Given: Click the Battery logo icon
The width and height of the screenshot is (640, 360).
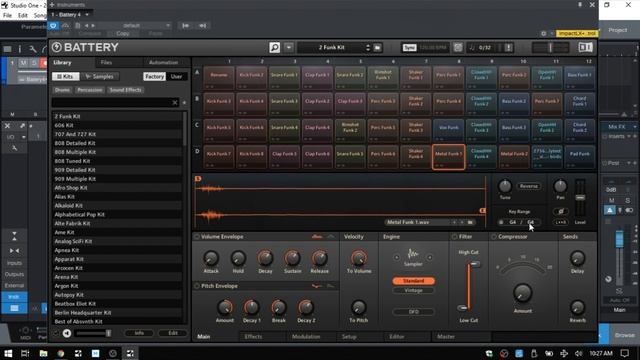Looking at the screenshot, I should 57,47.
